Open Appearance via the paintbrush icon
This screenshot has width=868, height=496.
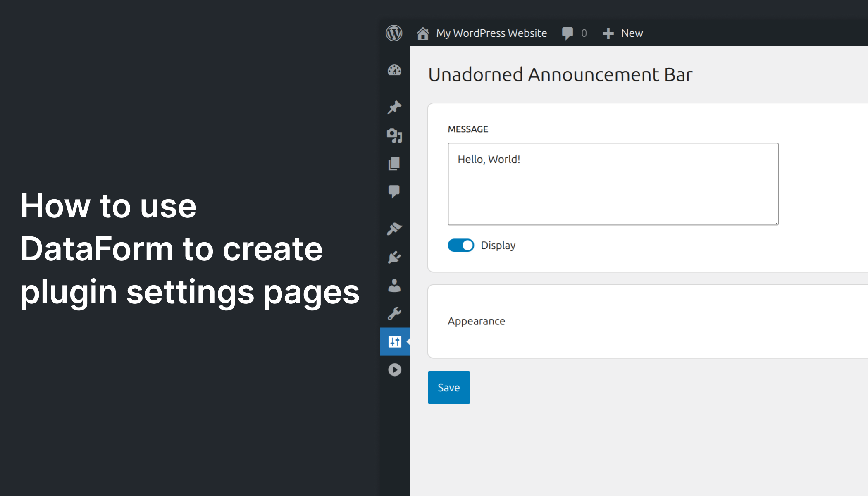point(394,229)
